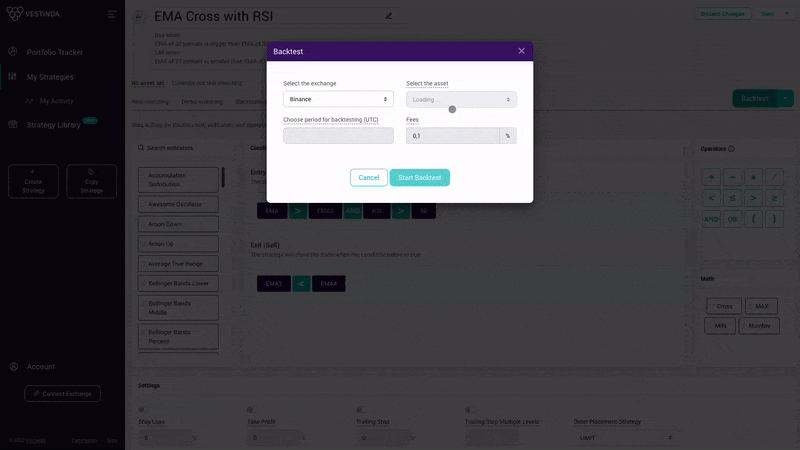Click the EMA3 block in exit condition
800x450 pixels.
(273, 284)
